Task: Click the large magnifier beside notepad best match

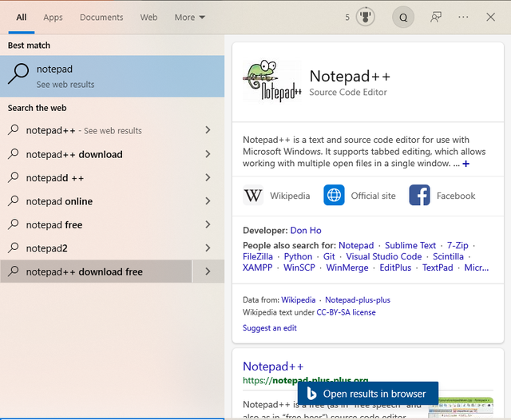Action: tap(18, 73)
